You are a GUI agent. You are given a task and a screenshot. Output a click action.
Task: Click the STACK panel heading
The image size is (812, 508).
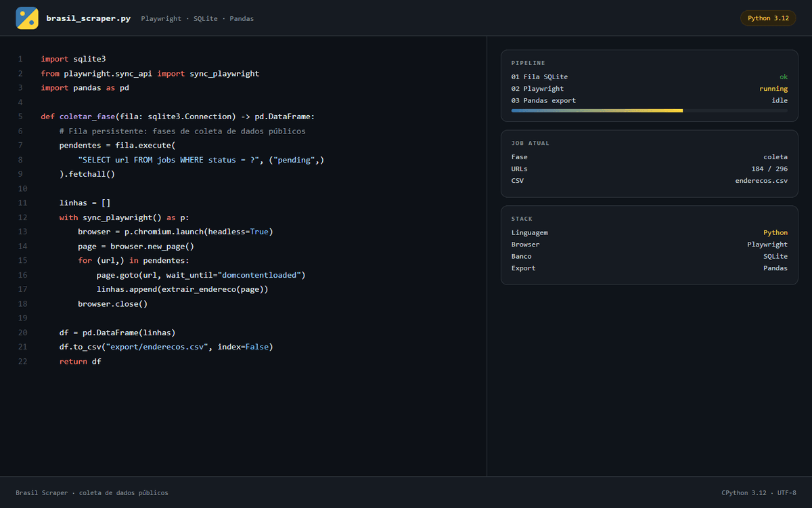[522, 219]
